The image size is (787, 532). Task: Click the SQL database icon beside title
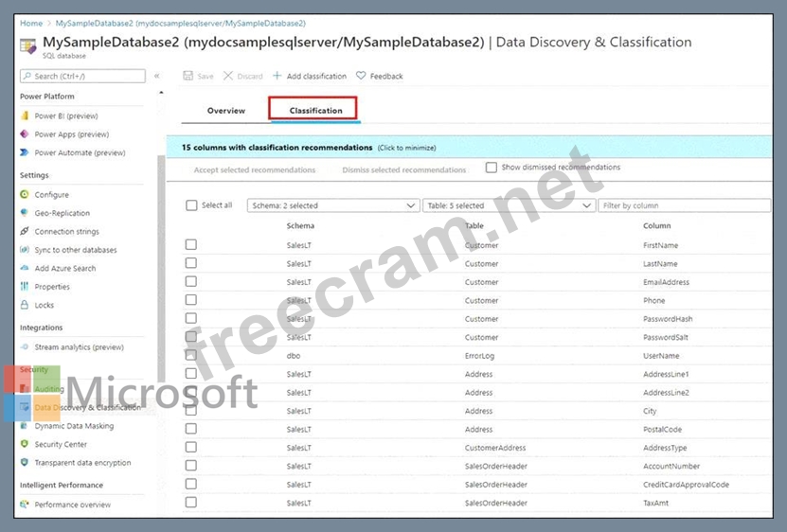coord(28,46)
